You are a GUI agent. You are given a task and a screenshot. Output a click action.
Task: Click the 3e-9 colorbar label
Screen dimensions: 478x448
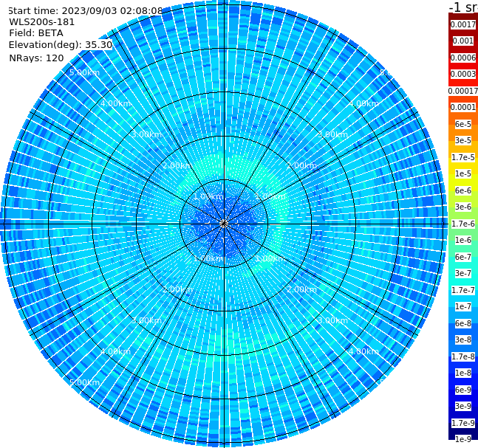pos(463,406)
